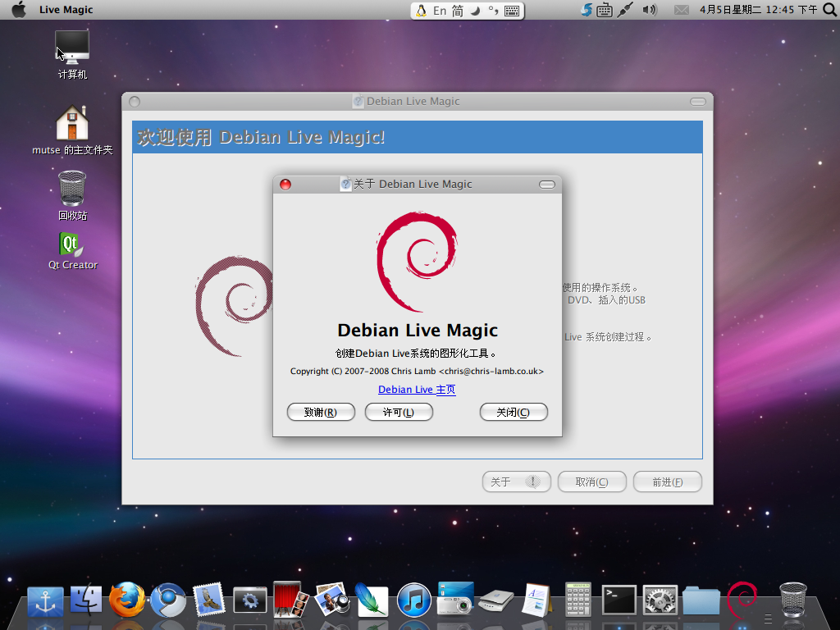Open the search magnifier in the menu bar

[829, 10]
